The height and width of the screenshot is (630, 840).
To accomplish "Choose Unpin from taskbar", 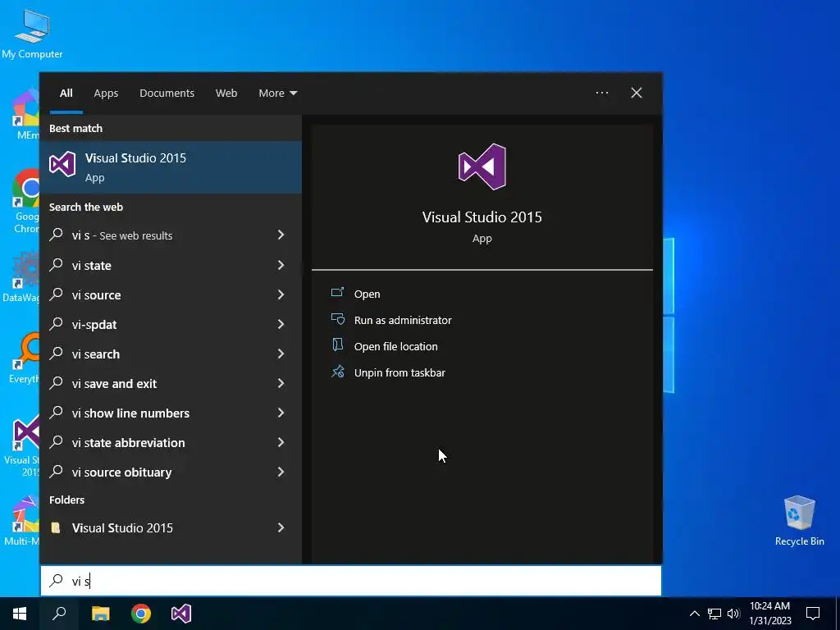I will coord(399,372).
